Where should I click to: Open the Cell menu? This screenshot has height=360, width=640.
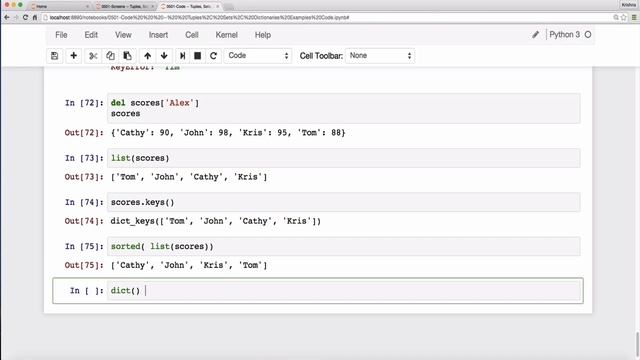[192, 35]
